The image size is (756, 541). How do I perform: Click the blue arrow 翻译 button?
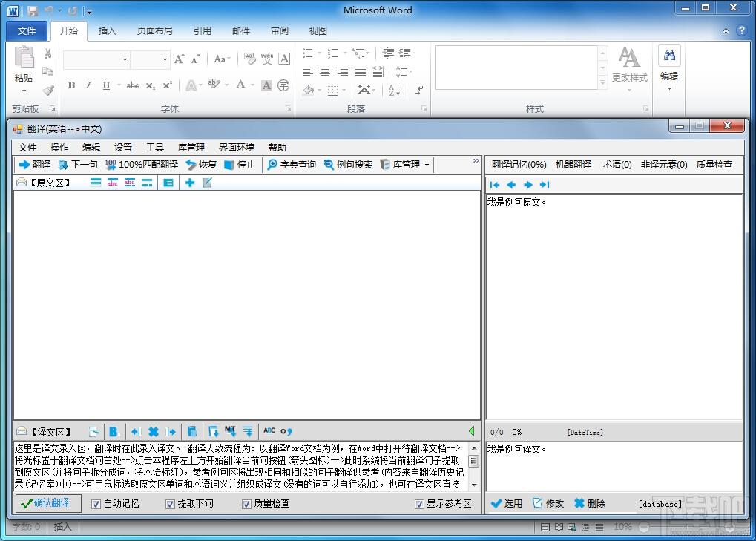tap(34, 165)
